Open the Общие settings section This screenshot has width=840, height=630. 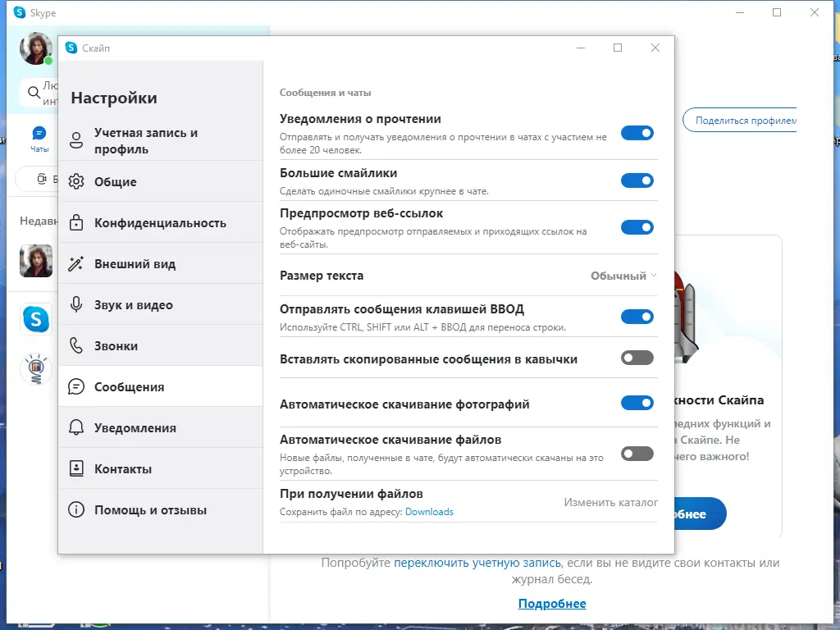(160, 181)
